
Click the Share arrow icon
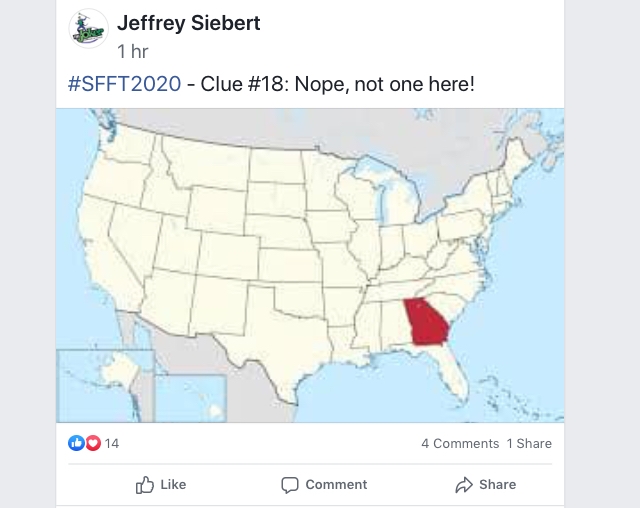(x=464, y=485)
